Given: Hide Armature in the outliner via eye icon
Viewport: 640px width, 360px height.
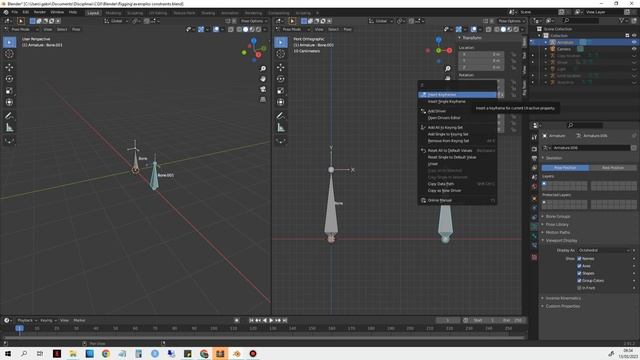Looking at the screenshot, I should [634, 42].
